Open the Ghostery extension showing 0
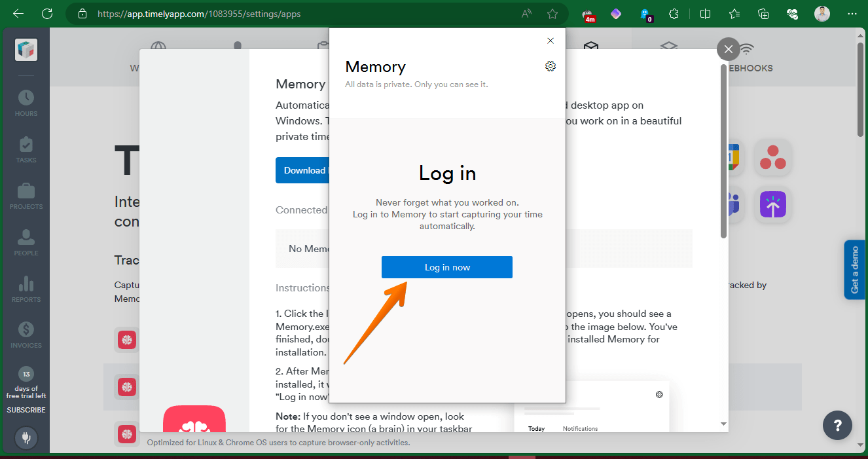The height and width of the screenshot is (459, 868). point(647,14)
